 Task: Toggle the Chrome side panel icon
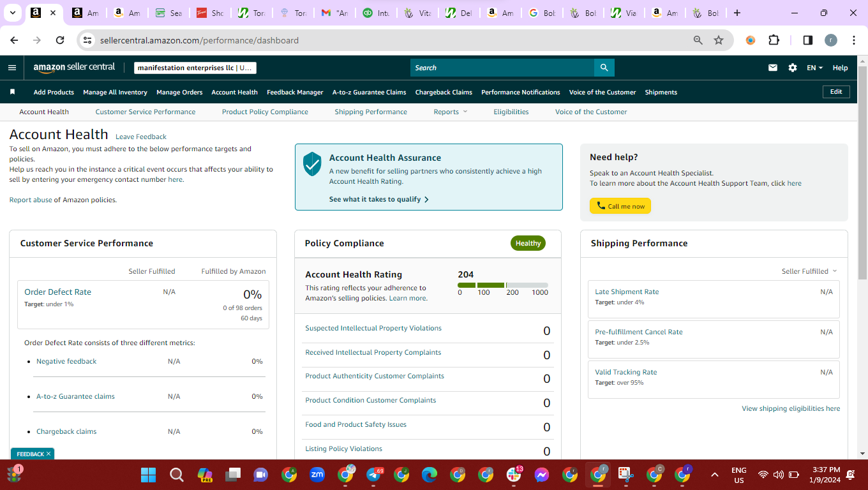pyautogui.click(x=807, y=40)
